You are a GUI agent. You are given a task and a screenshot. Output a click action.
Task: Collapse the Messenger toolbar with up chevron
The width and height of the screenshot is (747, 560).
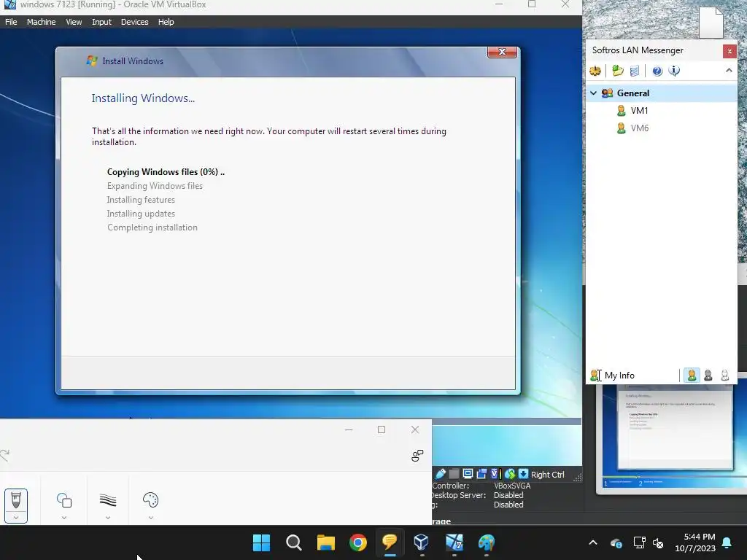point(729,71)
